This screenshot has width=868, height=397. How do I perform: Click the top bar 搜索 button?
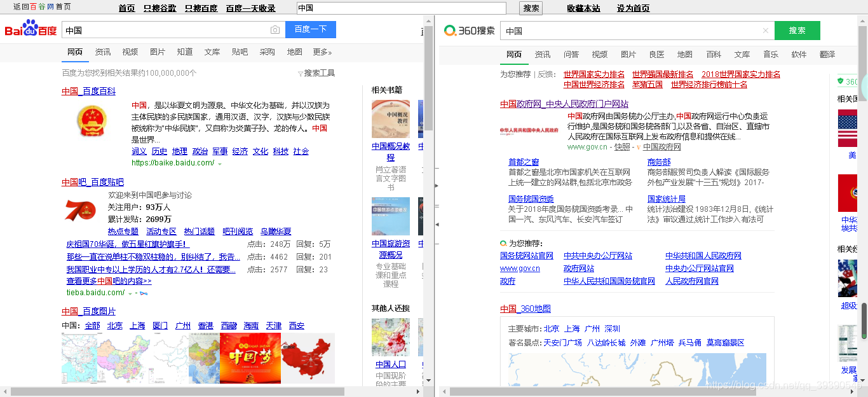pyautogui.click(x=531, y=8)
